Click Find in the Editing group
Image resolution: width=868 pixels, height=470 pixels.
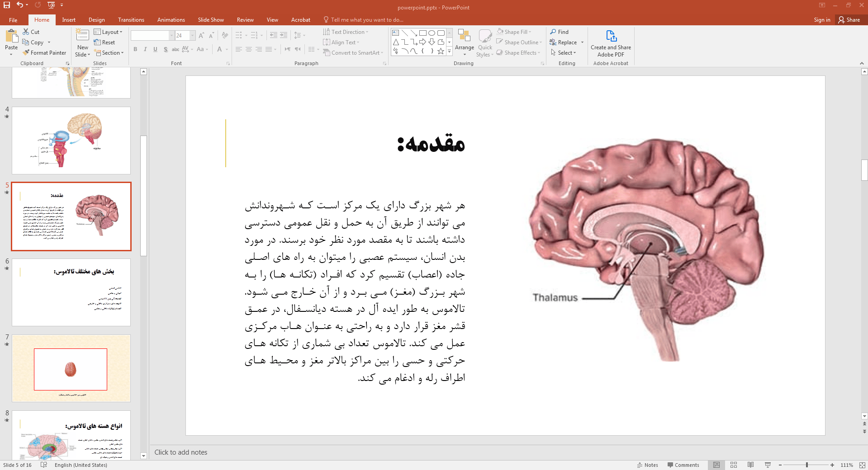(x=560, y=32)
